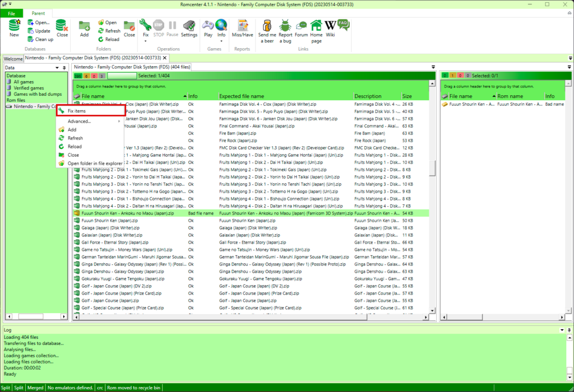Sort by the Size column header
574x392 pixels.
[415, 96]
